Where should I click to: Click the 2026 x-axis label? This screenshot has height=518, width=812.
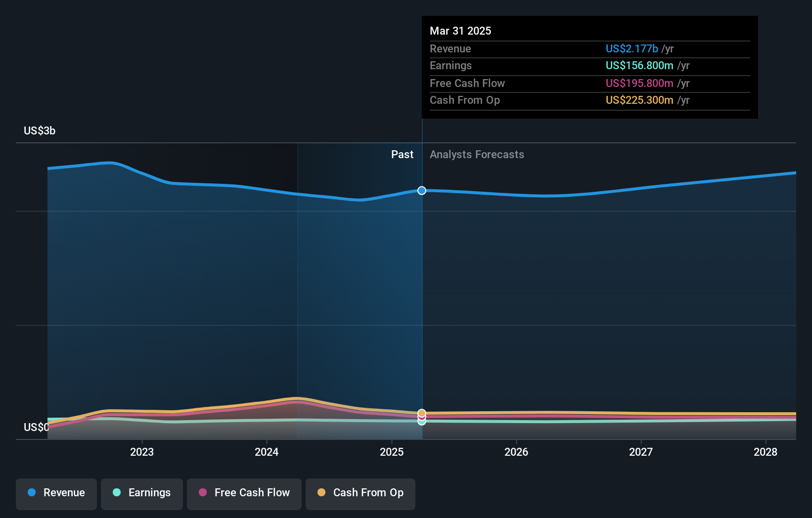click(516, 452)
